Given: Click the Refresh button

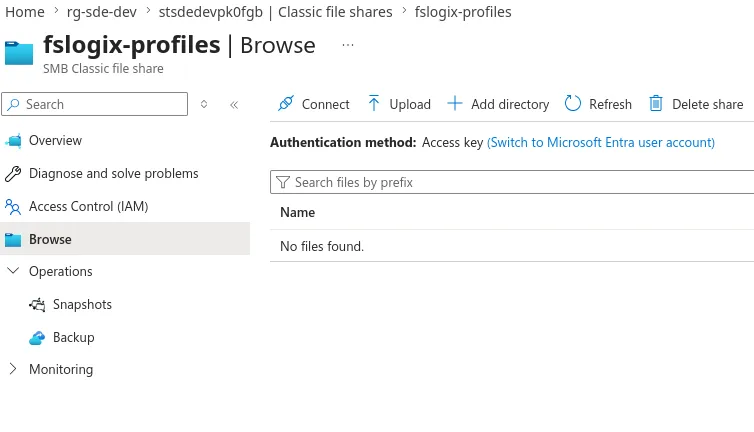Looking at the screenshot, I should 598,104.
